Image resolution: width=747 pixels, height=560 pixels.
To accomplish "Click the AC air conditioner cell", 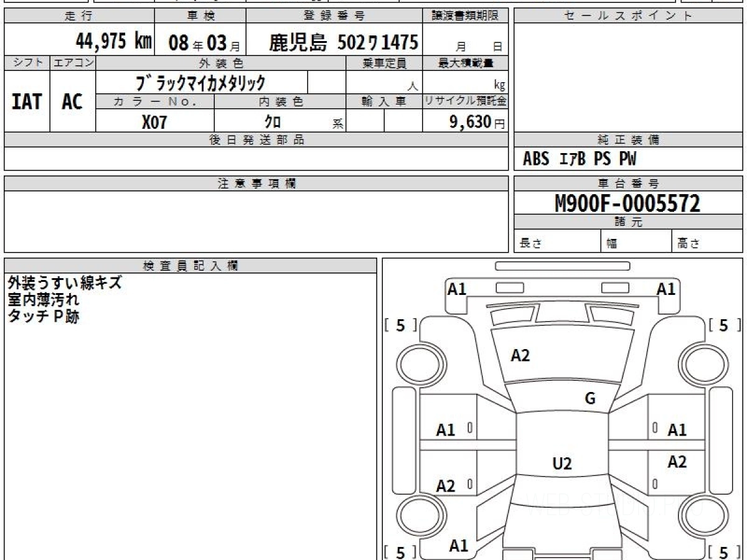I will click(x=72, y=101).
